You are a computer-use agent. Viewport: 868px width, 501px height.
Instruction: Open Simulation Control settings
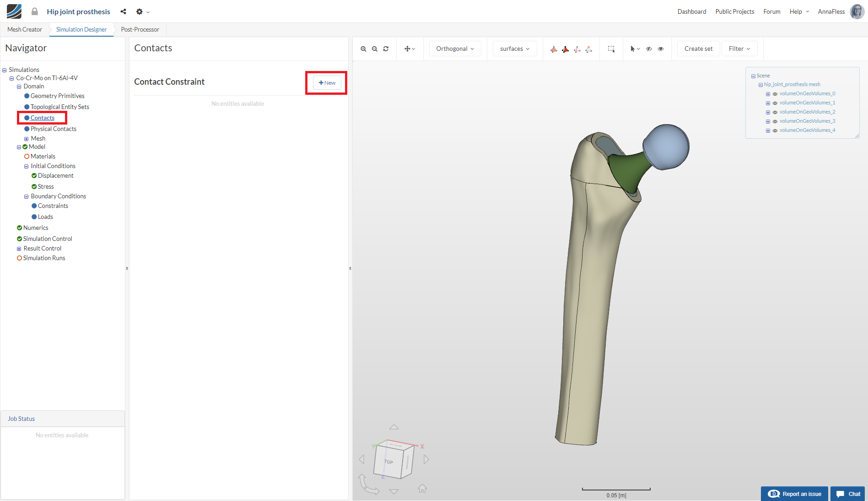coord(48,239)
